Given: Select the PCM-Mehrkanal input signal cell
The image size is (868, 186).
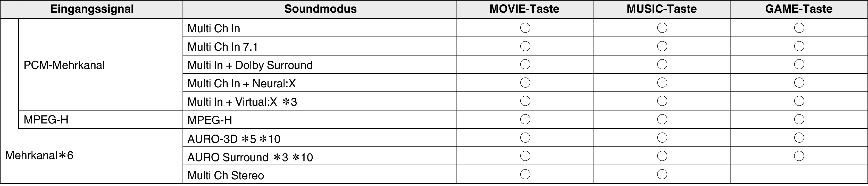Looking at the screenshot, I should pos(101,65).
